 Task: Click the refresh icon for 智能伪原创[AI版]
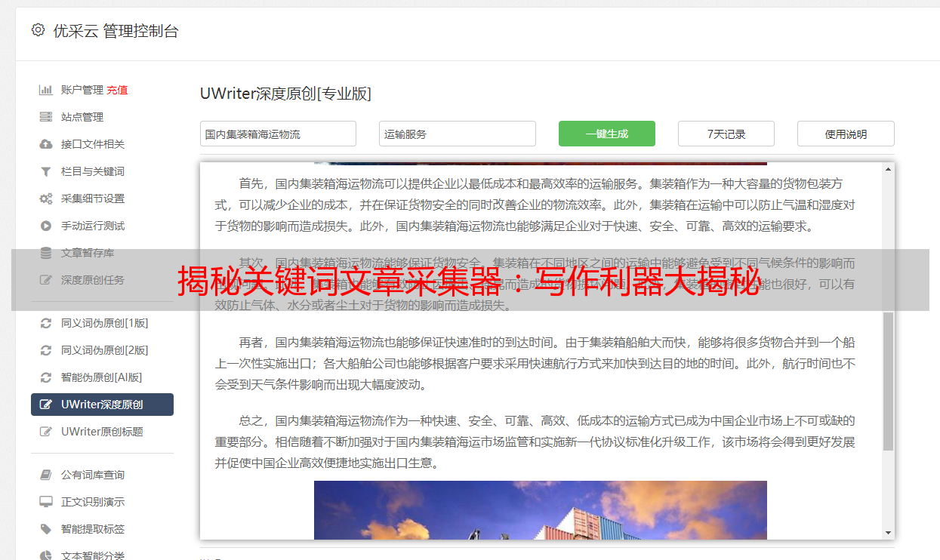(x=46, y=377)
